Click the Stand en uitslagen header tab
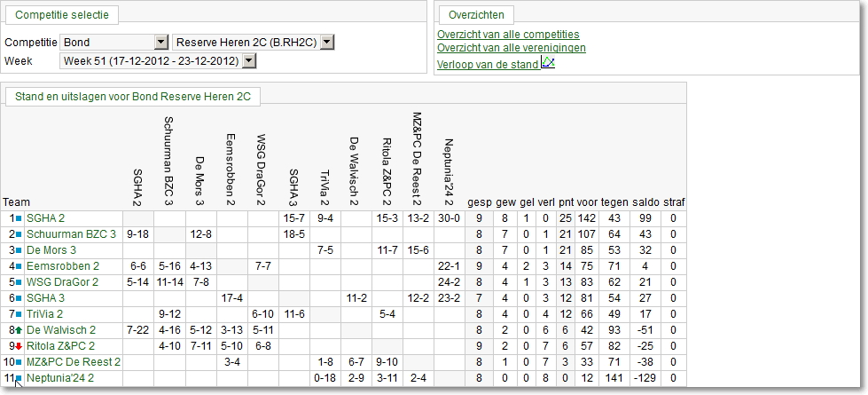 click(133, 97)
